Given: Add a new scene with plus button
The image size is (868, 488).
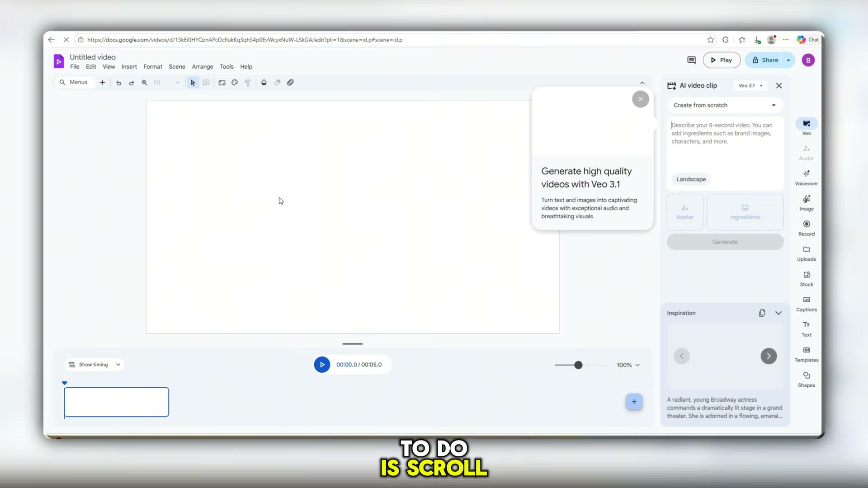Looking at the screenshot, I should pos(634,402).
